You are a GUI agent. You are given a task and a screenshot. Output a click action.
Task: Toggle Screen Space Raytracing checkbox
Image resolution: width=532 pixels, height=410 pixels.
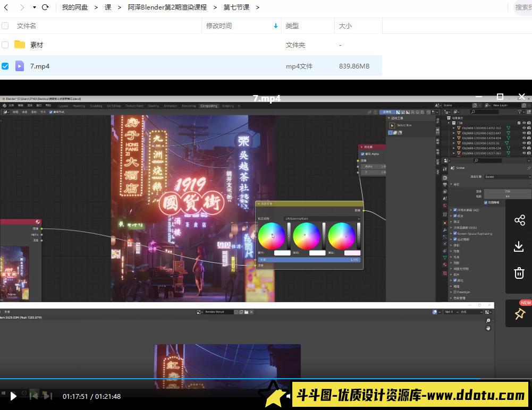point(455,233)
